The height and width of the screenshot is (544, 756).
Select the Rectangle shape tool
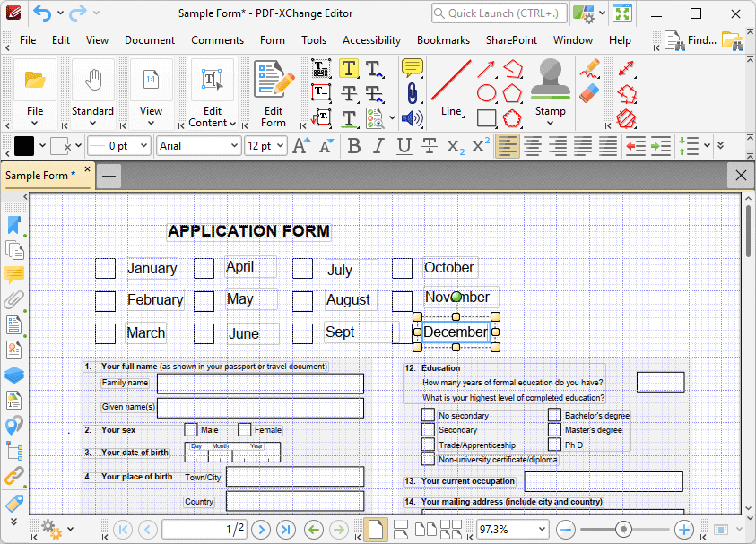coord(486,117)
